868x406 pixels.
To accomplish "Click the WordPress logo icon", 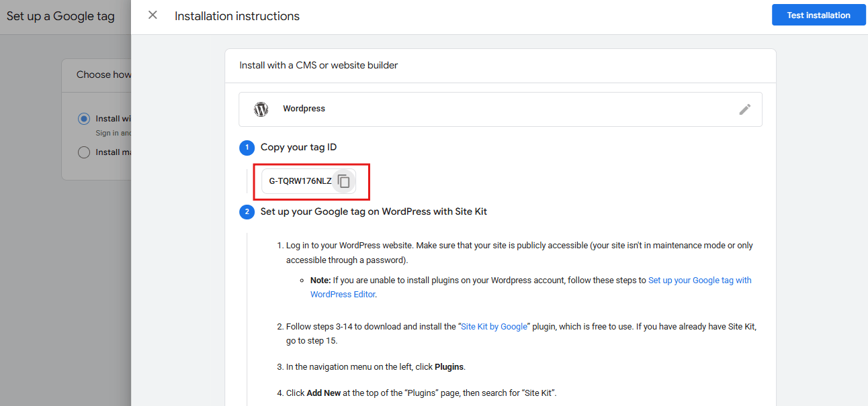I will (261, 108).
